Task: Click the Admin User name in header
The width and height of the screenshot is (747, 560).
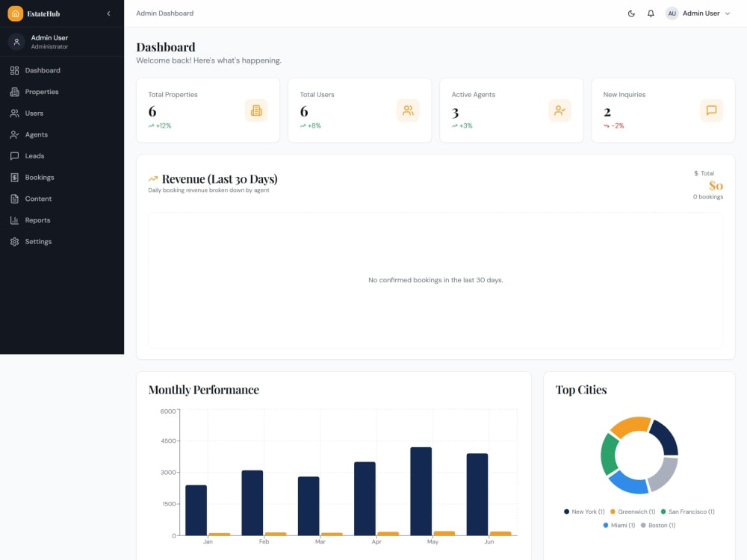Action: pos(701,13)
